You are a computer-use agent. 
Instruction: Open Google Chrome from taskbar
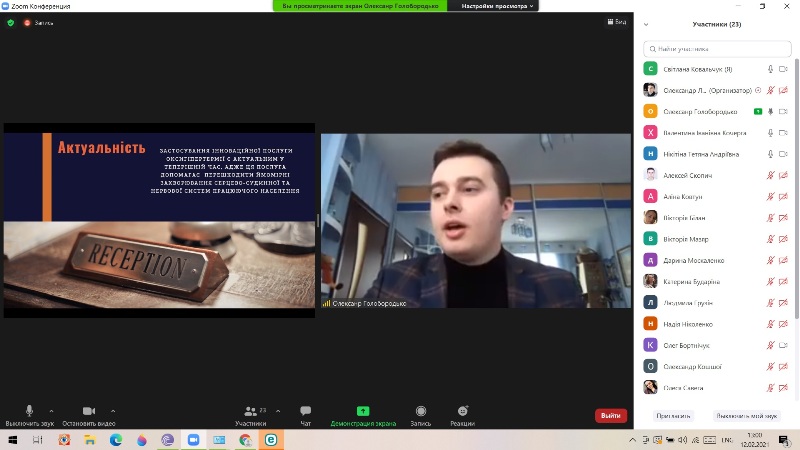pyautogui.click(x=245, y=440)
